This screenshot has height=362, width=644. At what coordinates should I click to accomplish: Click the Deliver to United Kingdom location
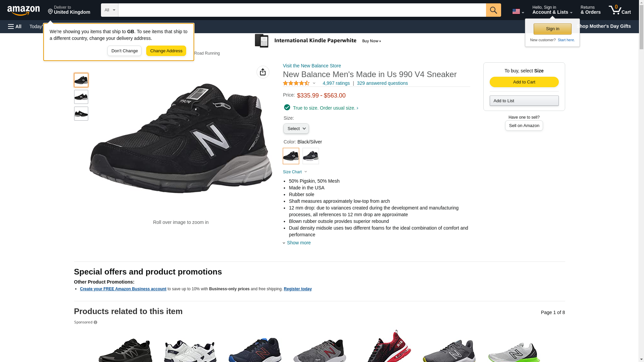[69, 10]
